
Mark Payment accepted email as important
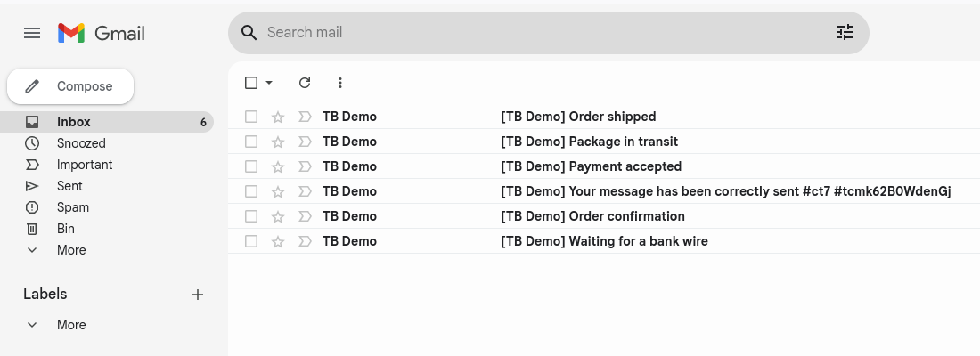pyautogui.click(x=305, y=166)
